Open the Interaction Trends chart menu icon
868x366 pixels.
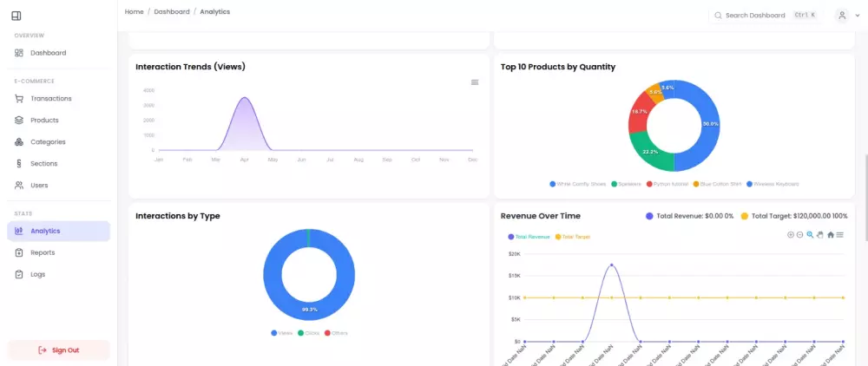[475, 82]
